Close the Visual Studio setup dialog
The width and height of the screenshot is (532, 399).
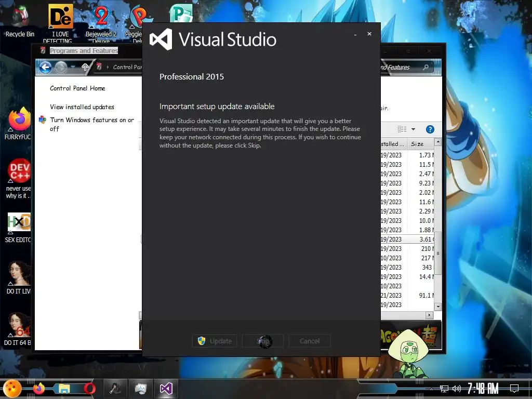point(369,34)
